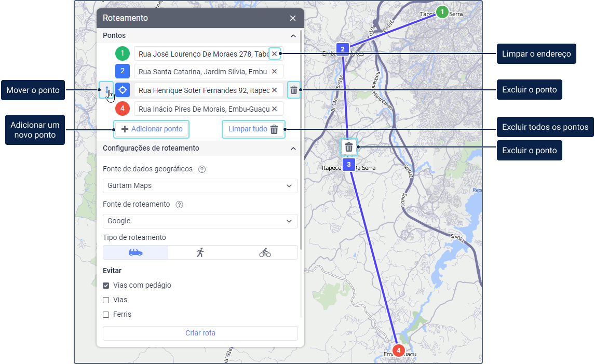Close the Roteamento panel
The width and height of the screenshot is (595, 364).
pos(292,18)
